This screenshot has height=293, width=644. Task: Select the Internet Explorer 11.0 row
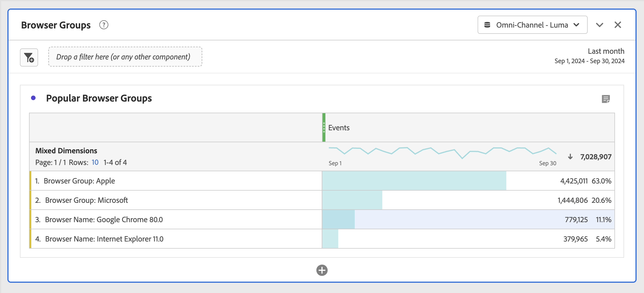(x=104, y=239)
